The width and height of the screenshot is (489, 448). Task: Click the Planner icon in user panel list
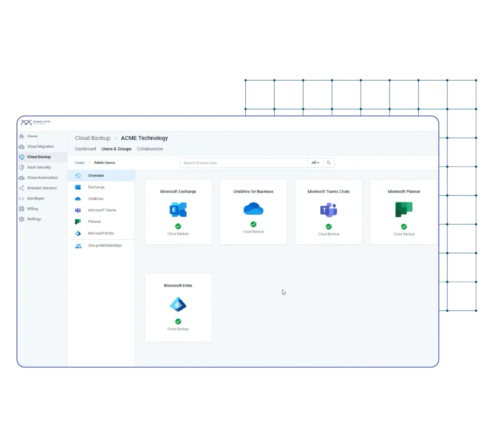coord(78,222)
